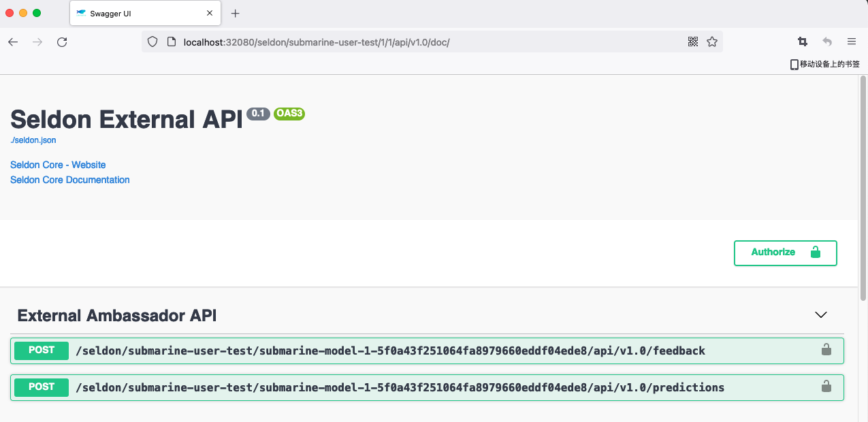Screen dimensions: 868x422
Task: Click the screenshot crop icon in toolbar
Action: pos(803,42)
